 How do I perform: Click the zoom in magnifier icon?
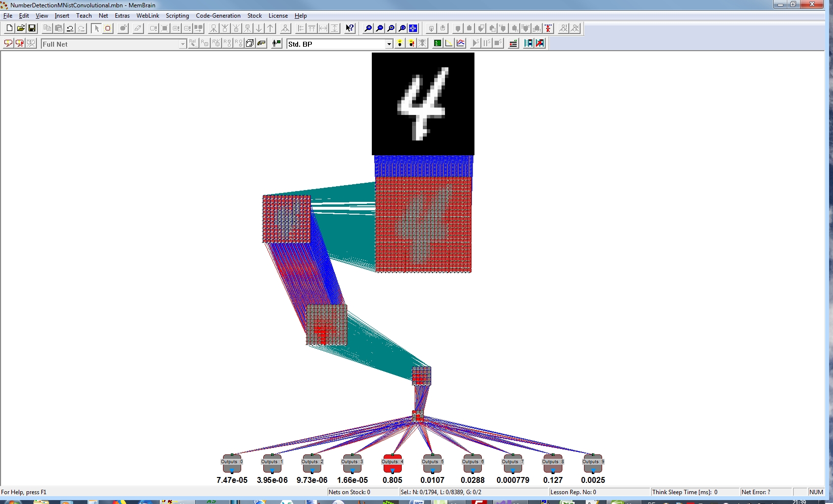pos(368,28)
